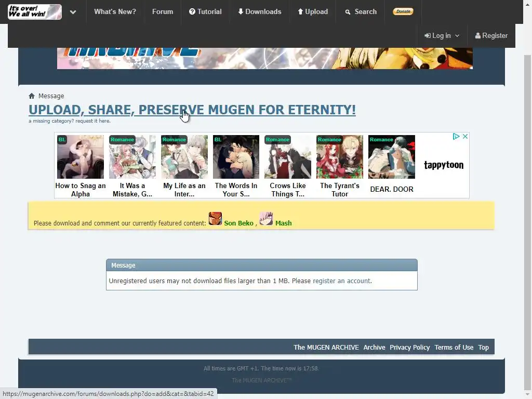
Task: Open My Life as an Inter... ad thumbnail
Action: point(184,157)
